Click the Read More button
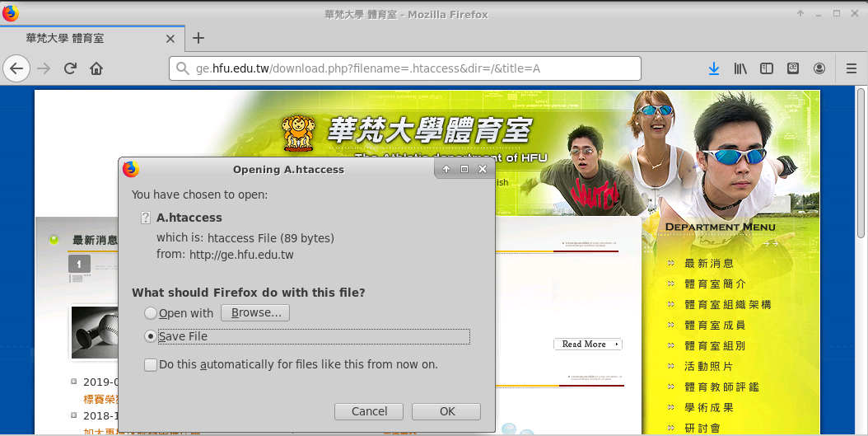This screenshot has height=436, width=868. click(x=588, y=344)
